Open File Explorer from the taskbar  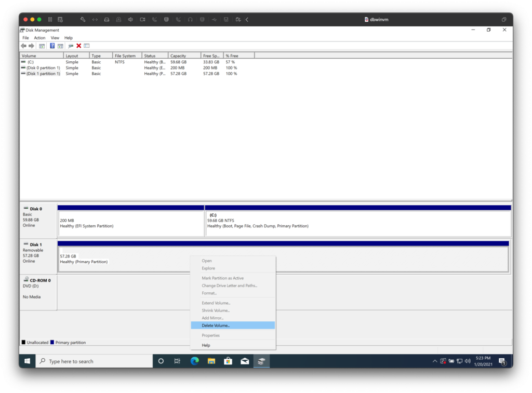point(211,361)
